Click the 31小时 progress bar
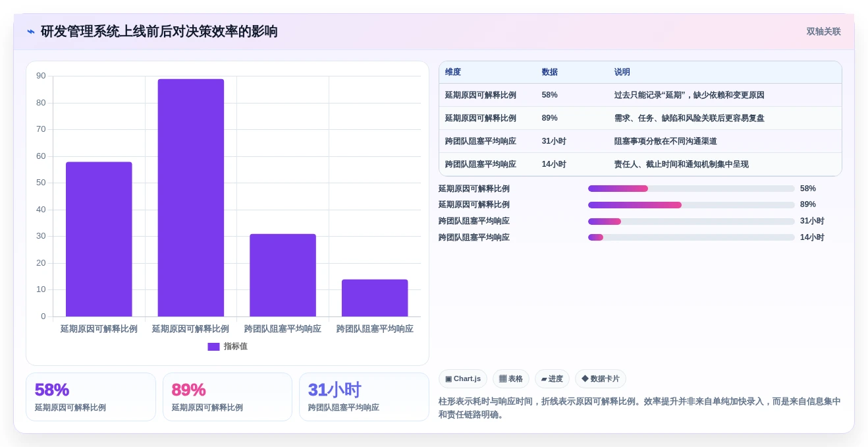The image size is (868, 447). (692, 222)
